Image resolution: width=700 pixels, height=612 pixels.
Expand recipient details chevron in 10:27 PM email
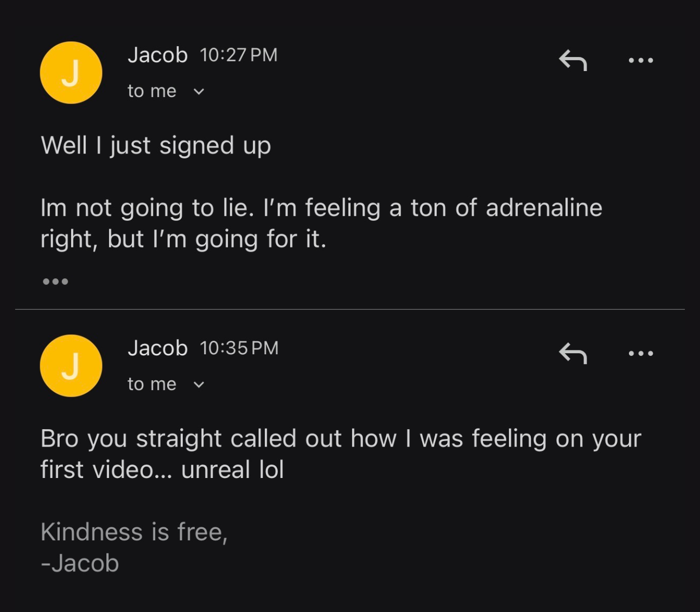click(x=199, y=92)
